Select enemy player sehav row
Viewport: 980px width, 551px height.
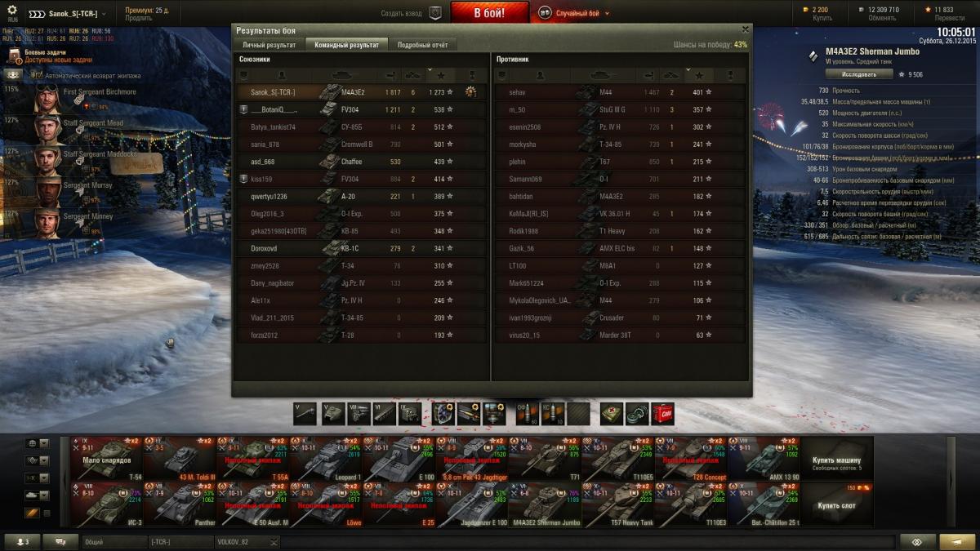621,92
